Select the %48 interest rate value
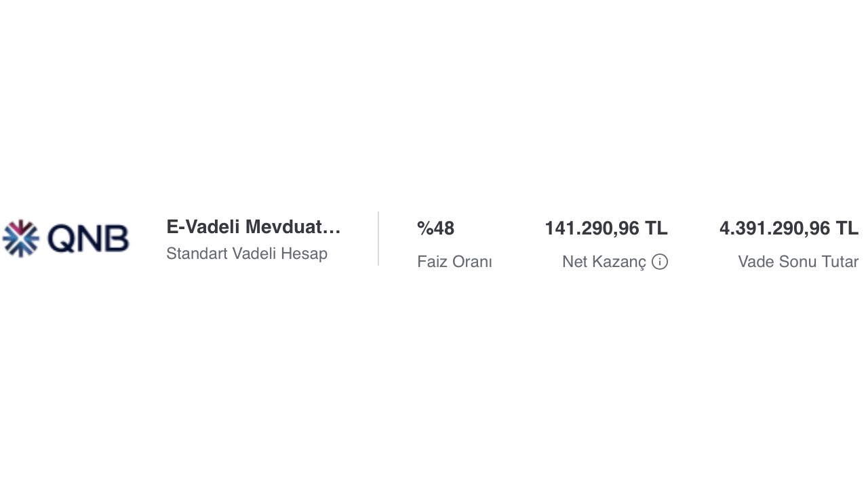868x488 pixels. pos(435,228)
